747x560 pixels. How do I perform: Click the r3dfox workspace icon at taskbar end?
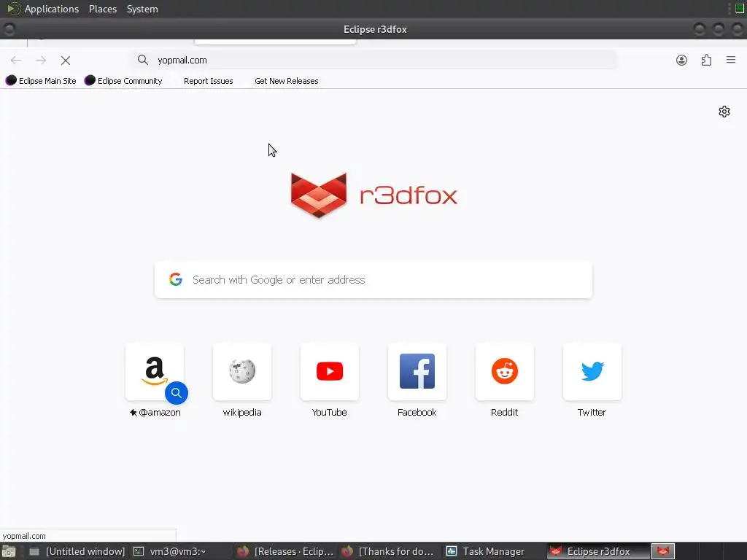click(663, 551)
